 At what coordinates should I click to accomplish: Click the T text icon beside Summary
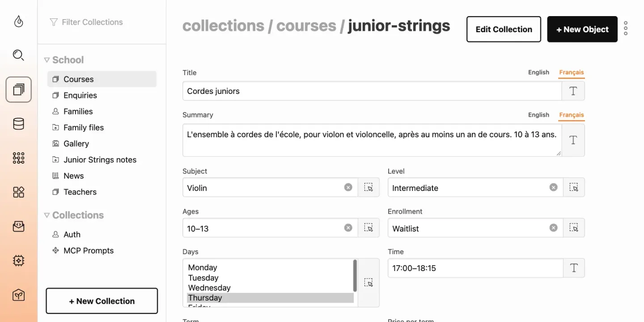[x=573, y=140]
